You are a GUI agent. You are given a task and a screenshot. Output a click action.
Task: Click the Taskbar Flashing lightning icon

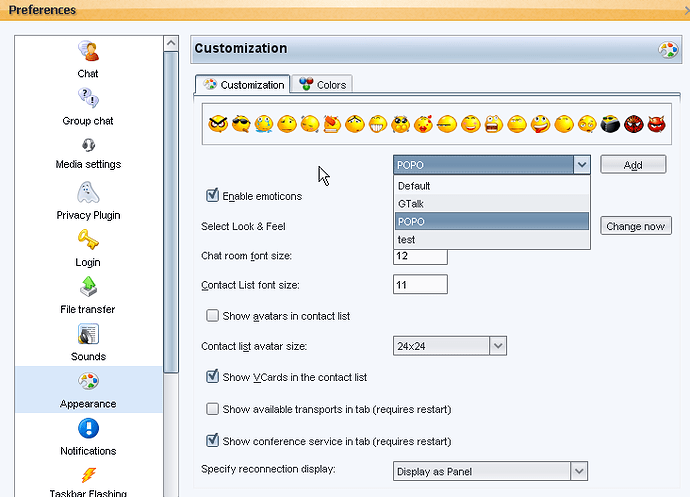(x=88, y=475)
